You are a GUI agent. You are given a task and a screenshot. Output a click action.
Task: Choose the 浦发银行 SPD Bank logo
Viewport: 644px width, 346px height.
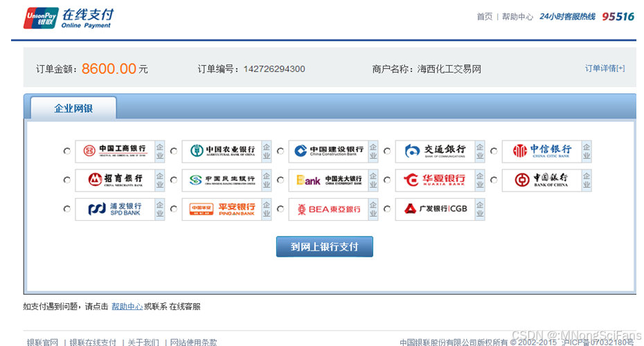115,209
